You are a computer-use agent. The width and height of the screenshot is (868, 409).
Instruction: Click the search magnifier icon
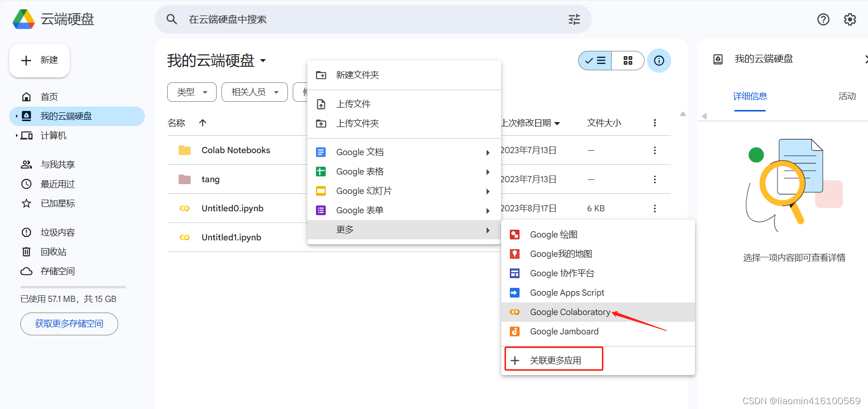[172, 19]
